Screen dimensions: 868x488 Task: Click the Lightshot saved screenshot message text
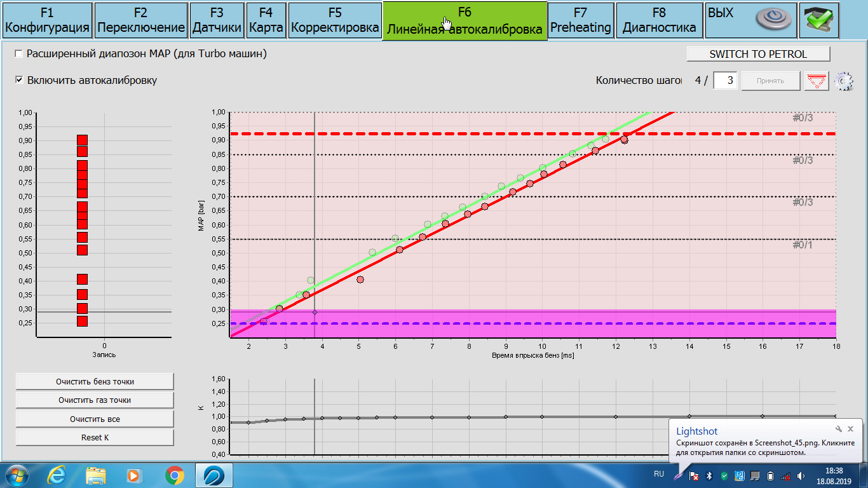click(x=765, y=448)
